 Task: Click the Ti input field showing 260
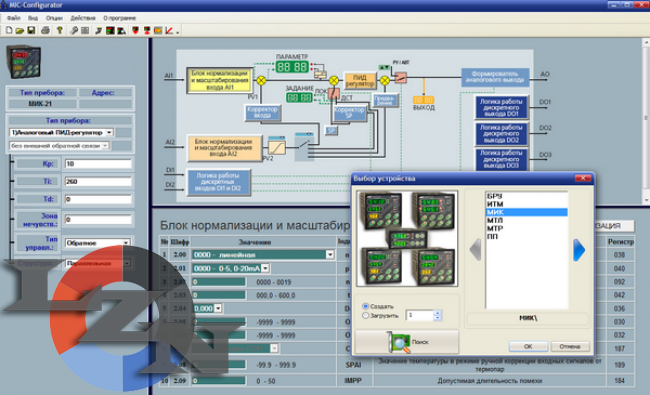click(98, 182)
